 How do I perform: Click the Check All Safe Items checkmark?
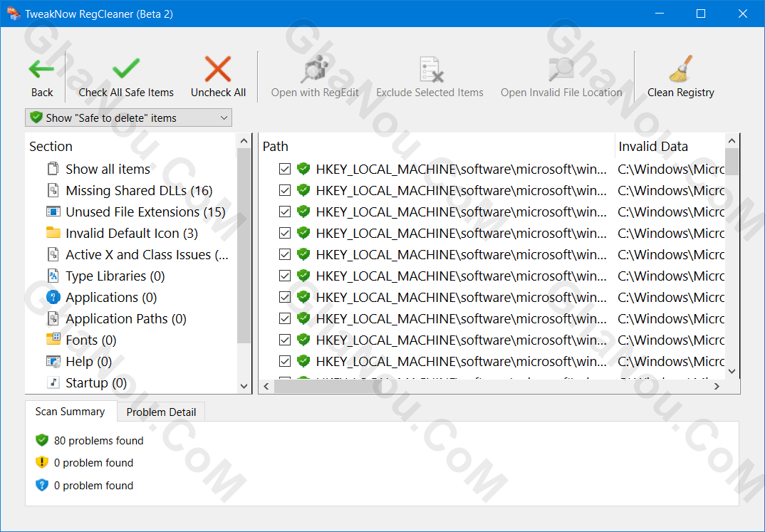tap(126, 68)
